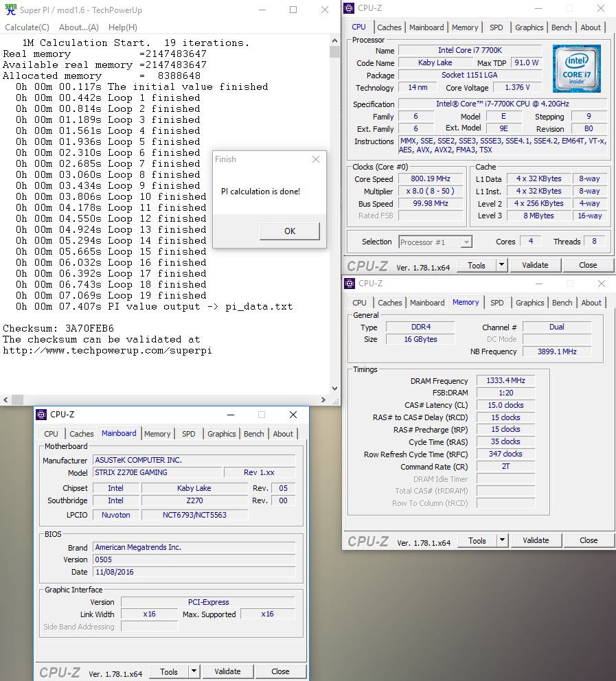Viewport: 616px width, 681px height.
Task: Expand Tools dropdown arrow in top CPU-Z window
Action: point(502,266)
